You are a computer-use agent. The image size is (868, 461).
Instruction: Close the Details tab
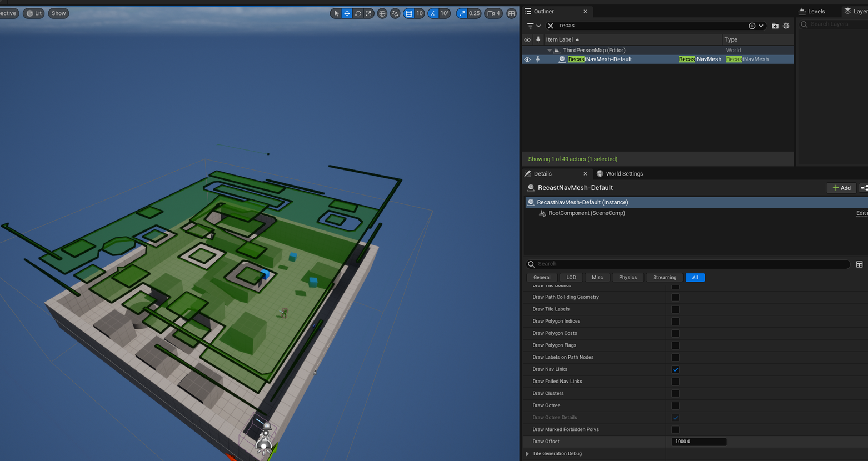[585, 173]
